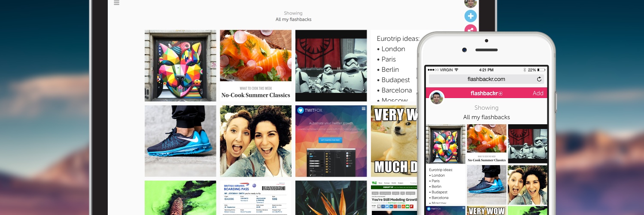The height and width of the screenshot is (215, 644).
Task: Open the blue Nike sneaker flashback
Action: coord(180,141)
